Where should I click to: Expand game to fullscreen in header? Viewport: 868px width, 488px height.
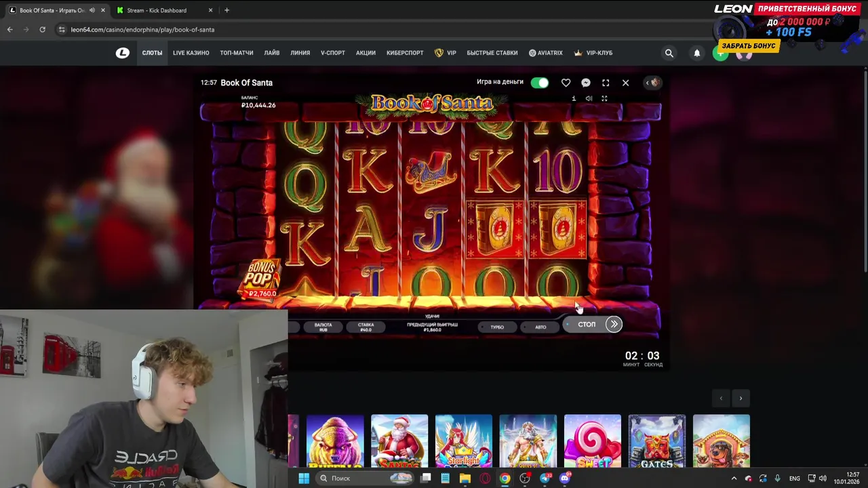click(x=606, y=83)
